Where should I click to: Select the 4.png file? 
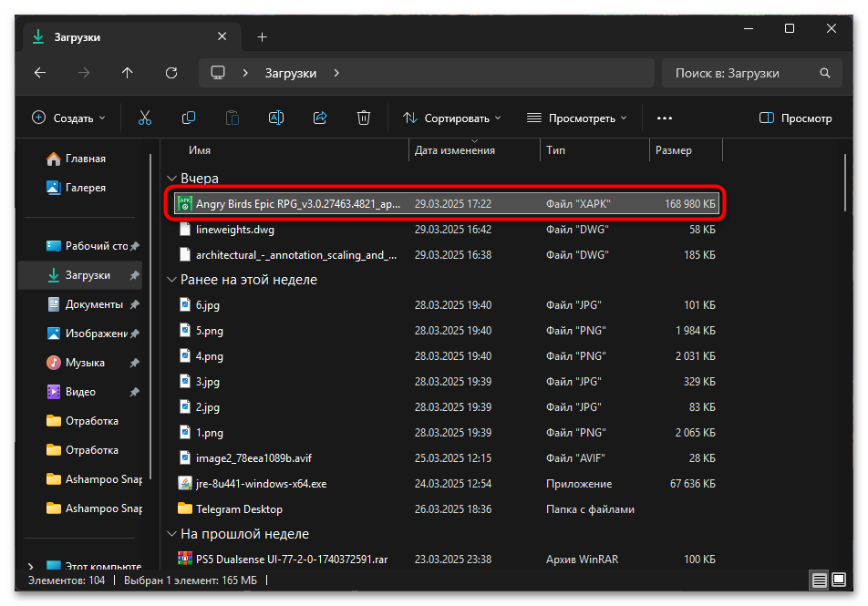point(445,355)
